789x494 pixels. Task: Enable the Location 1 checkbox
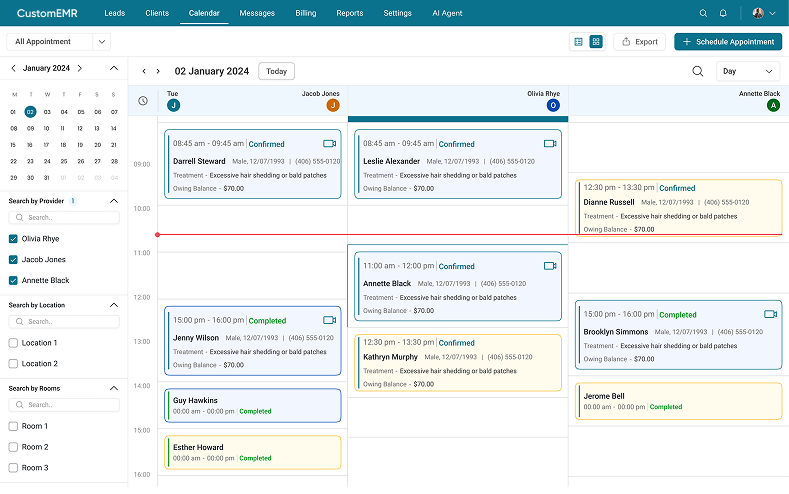click(x=13, y=343)
